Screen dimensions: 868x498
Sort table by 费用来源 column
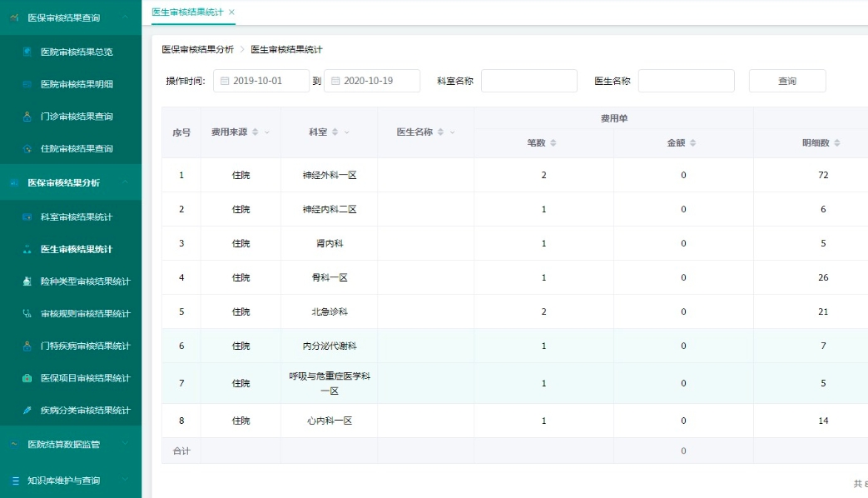255,132
